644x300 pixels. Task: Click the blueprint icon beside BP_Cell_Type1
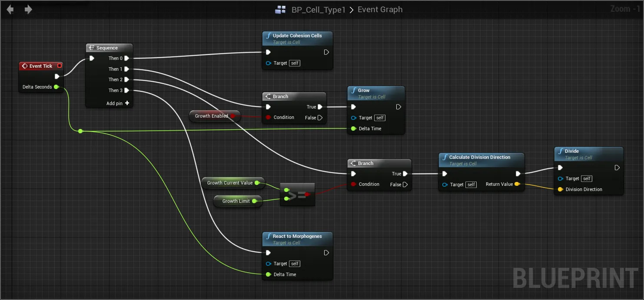tap(280, 10)
